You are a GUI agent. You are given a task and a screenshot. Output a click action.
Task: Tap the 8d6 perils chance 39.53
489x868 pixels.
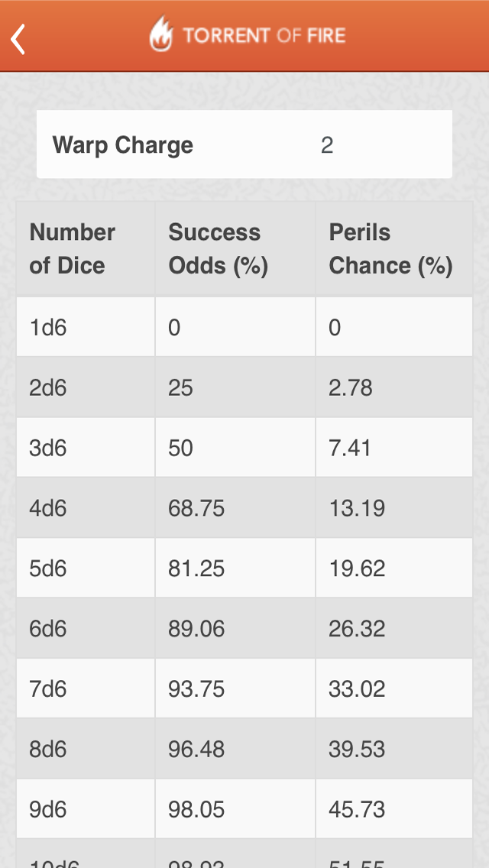(357, 750)
